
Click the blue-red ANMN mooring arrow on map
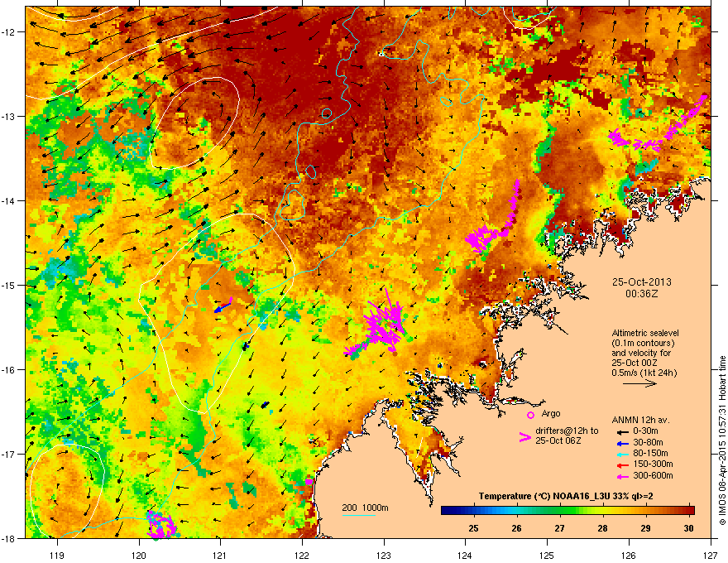[223, 306]
